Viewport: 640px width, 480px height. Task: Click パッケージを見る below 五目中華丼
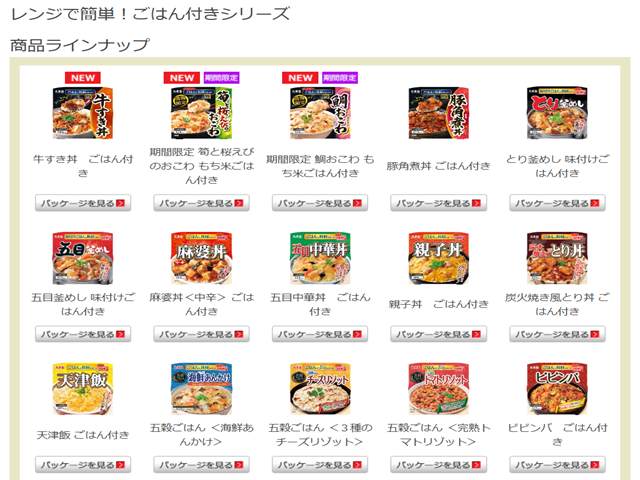[x=320, y=334]
